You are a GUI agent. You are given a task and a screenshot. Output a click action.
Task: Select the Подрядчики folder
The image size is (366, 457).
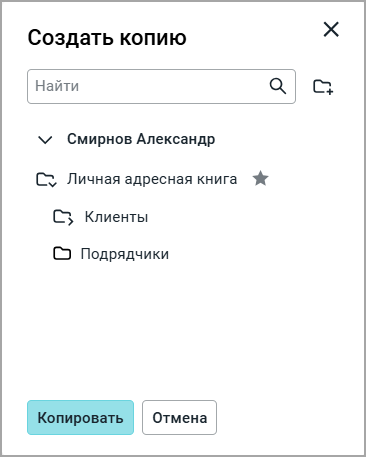click(x=125, y=254)
